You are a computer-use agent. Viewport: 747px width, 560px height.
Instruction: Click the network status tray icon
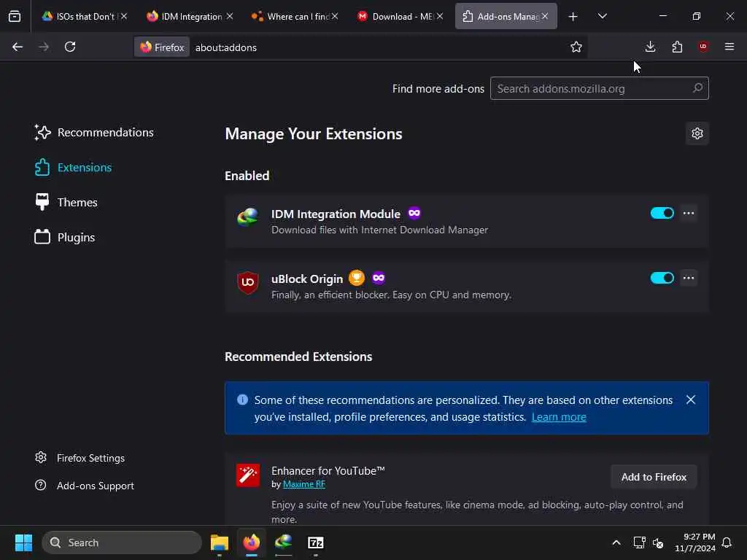pos(639,542)
